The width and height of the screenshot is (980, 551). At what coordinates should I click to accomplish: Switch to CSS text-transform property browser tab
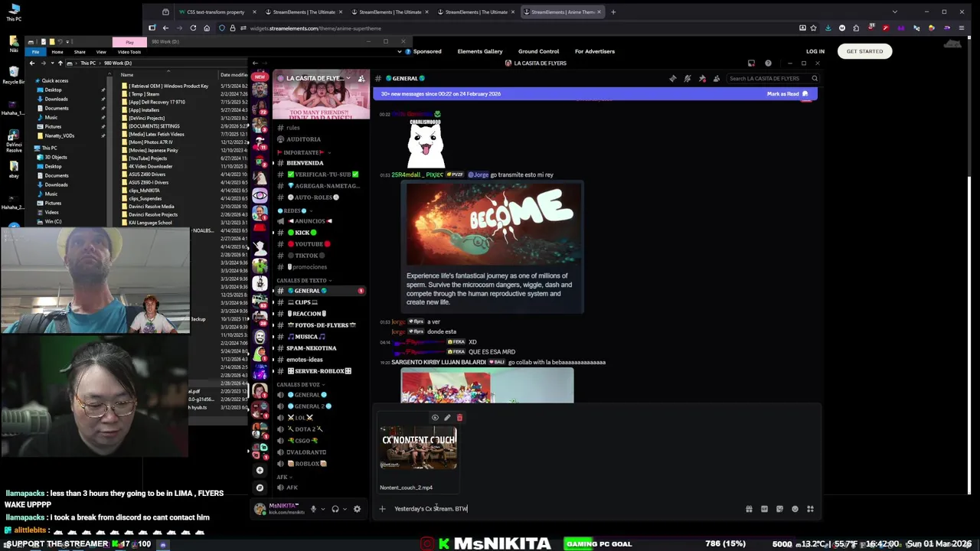click(x=216, y=11)
